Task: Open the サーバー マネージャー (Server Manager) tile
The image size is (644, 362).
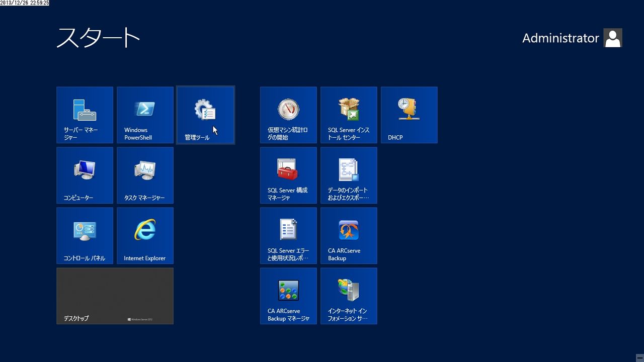Action: tap(85, 115)
